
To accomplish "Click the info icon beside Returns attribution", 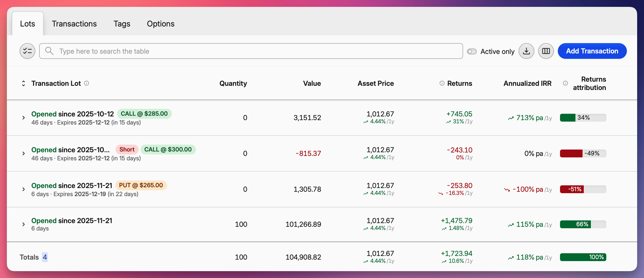I will pyautogui.click(x=565, y=83).
